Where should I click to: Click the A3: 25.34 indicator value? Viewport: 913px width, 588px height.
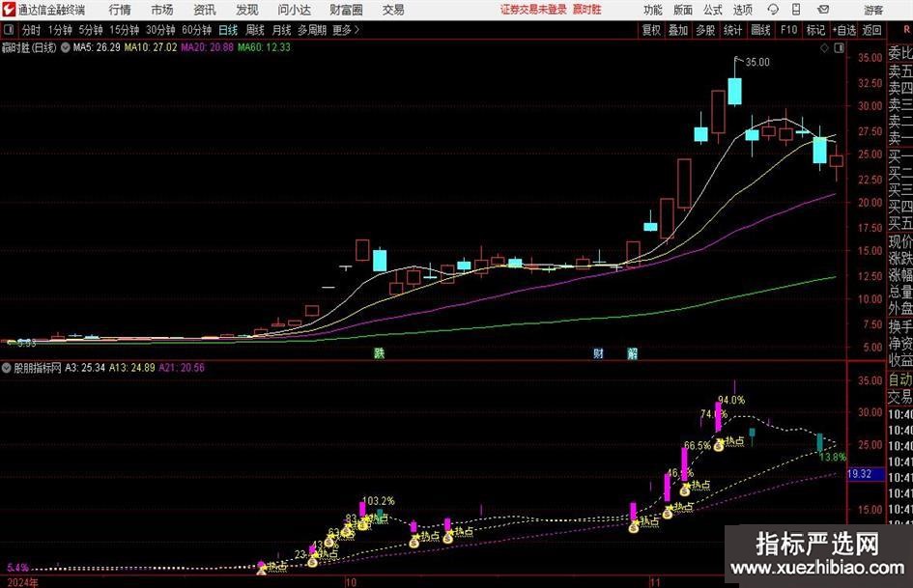85,368
